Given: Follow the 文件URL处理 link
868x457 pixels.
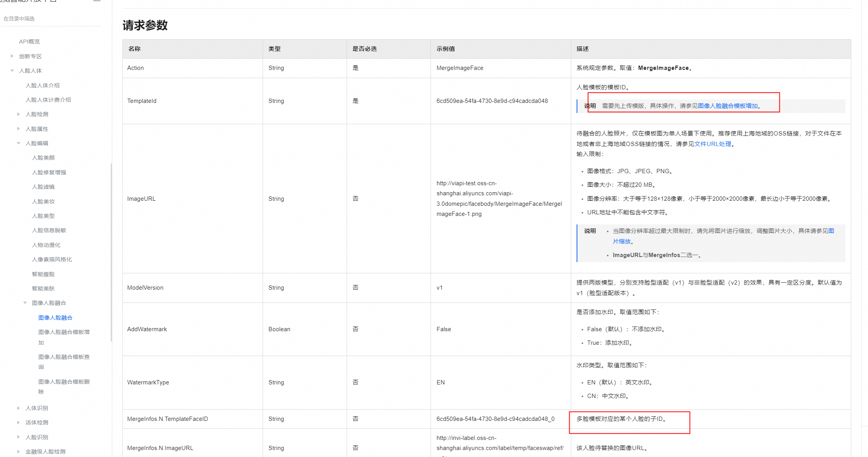Looking at the screenshot, I should tap(713, 144).
